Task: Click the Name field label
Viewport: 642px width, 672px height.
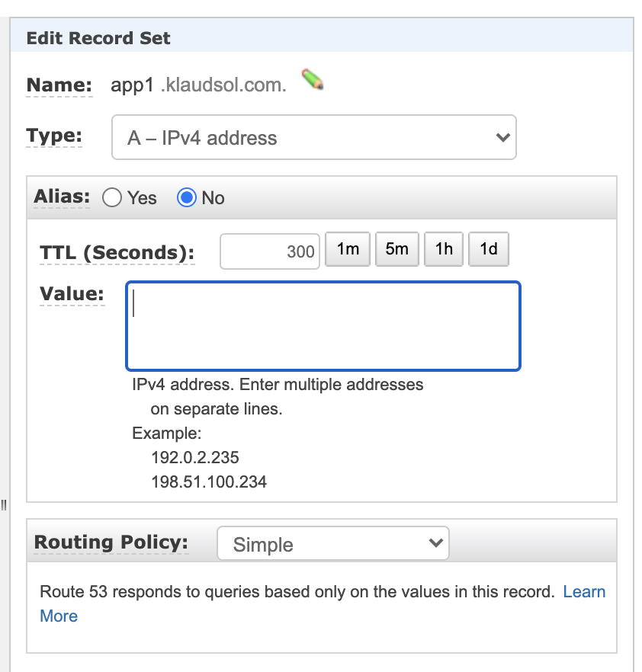Action: [59, 85]
